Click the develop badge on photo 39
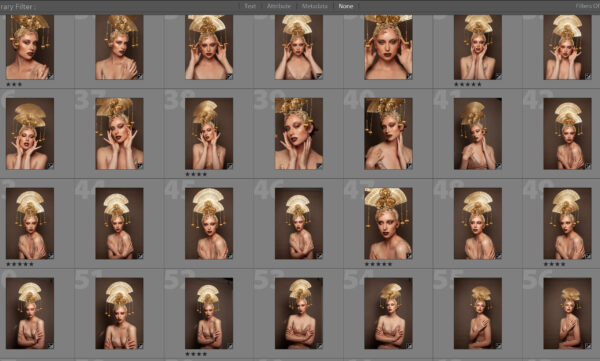This screenshot has height=361, width=600. point(319,166)
